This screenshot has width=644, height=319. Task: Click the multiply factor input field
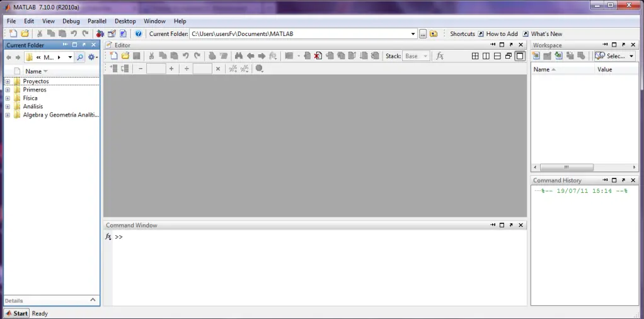(x=202, y=69)
